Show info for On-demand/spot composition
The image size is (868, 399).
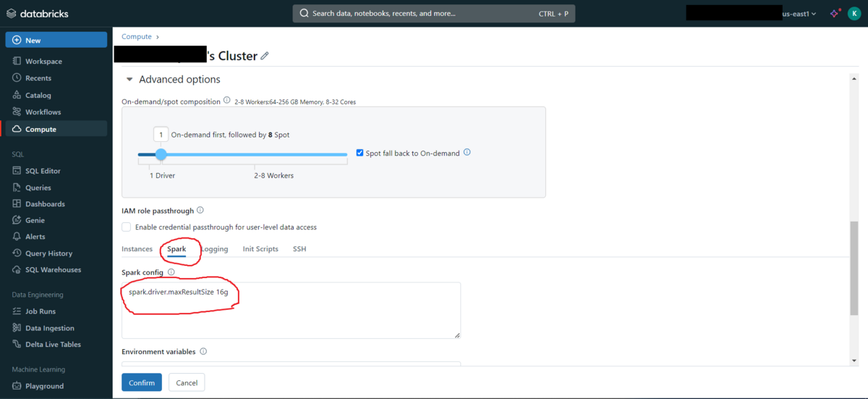[227, 101]
